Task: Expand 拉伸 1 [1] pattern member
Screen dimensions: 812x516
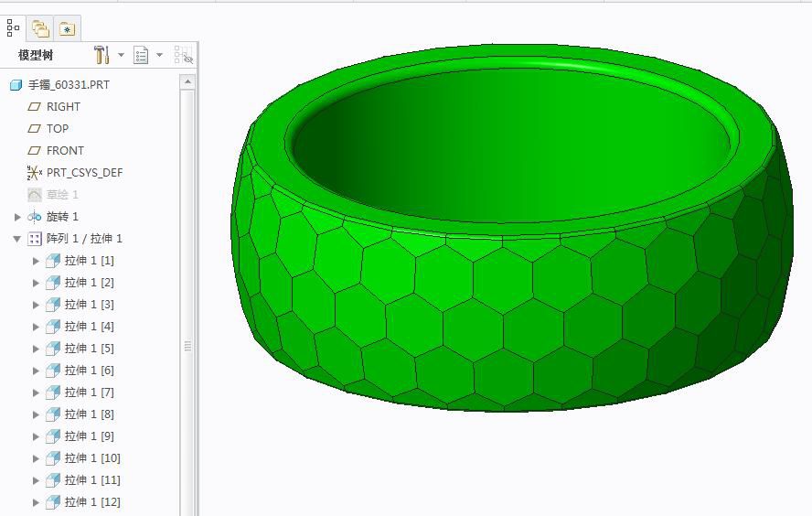Action: pyautogui.click(x=36, y=261)
